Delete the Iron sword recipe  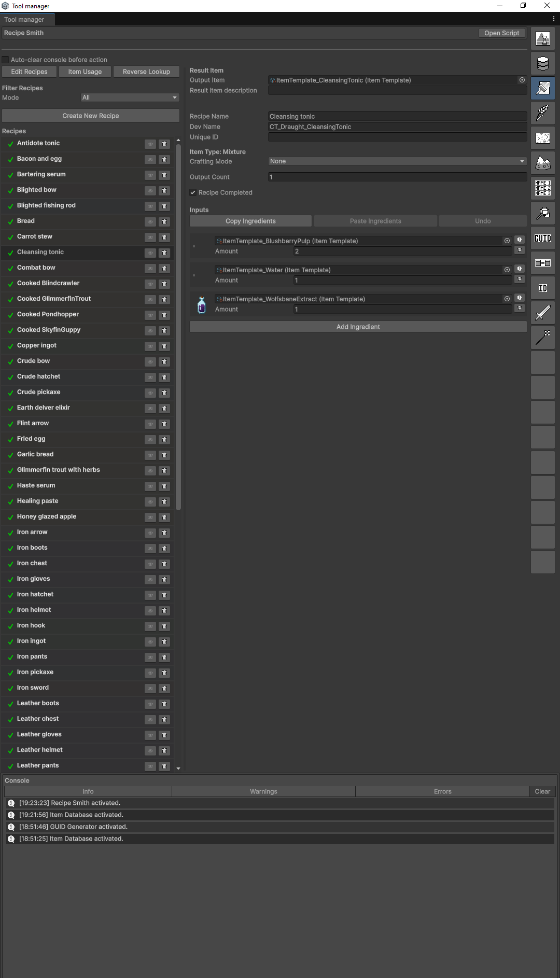coord(164,689)
